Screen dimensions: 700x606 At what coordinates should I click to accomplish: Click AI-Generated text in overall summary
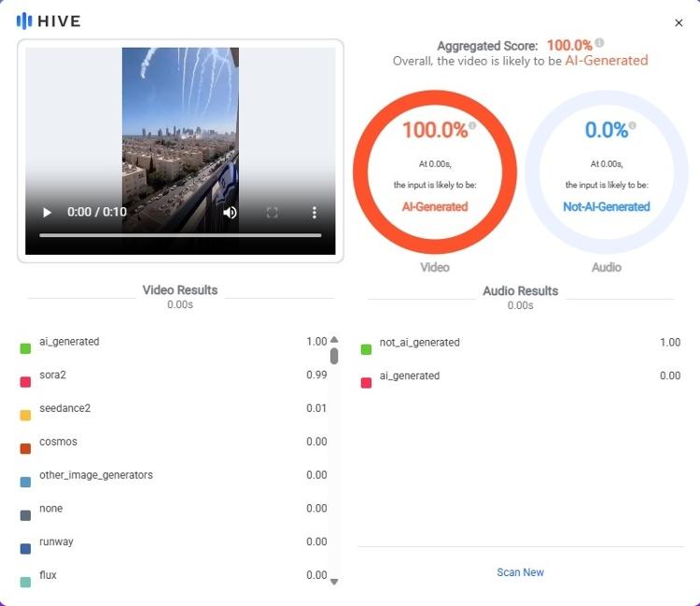pyautogui.click(x=607, y=61)
